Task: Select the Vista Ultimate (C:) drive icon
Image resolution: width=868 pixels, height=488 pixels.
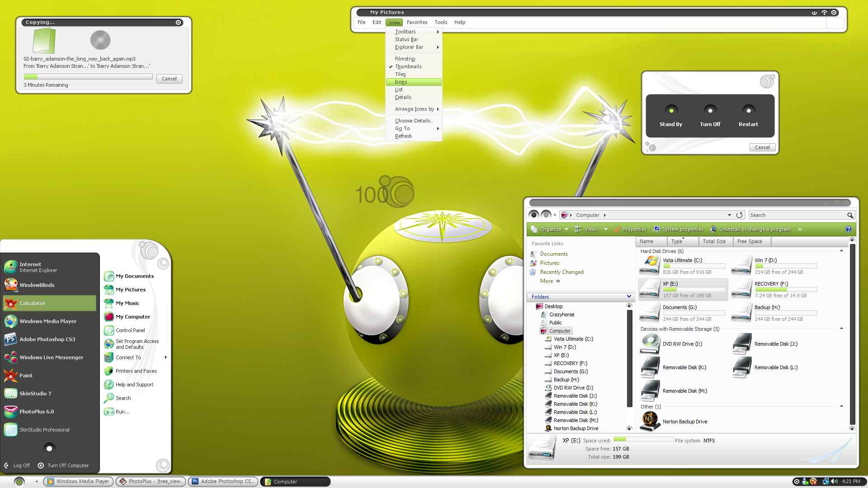Action: point(649,266)
